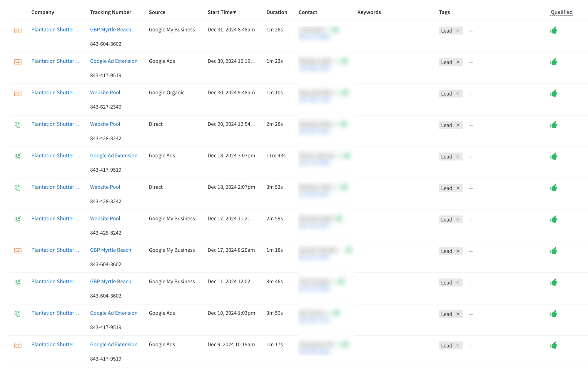Click voicemail icon for Dec 31 call
Screen dimensions: 588x368
pos(18,30)
